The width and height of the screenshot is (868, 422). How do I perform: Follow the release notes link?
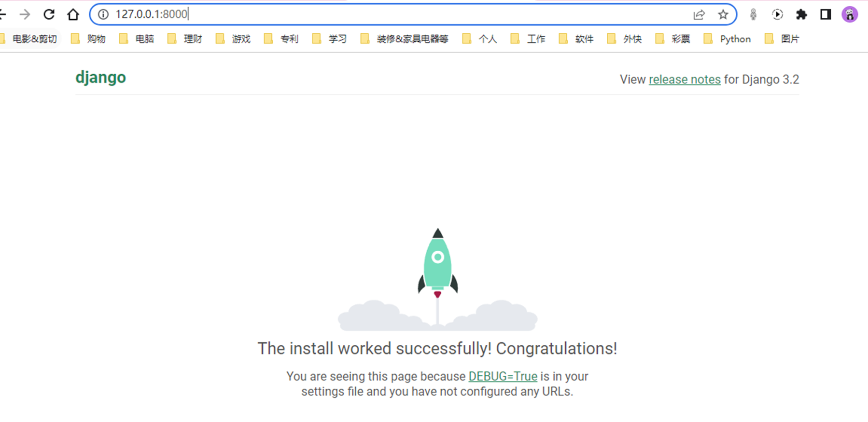click(685, 80)
